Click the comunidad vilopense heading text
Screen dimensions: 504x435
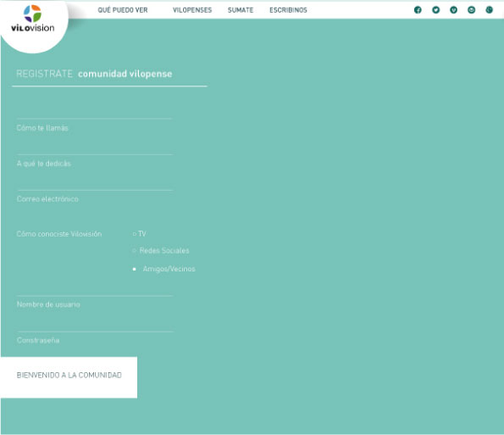click(x=125, y=74)
